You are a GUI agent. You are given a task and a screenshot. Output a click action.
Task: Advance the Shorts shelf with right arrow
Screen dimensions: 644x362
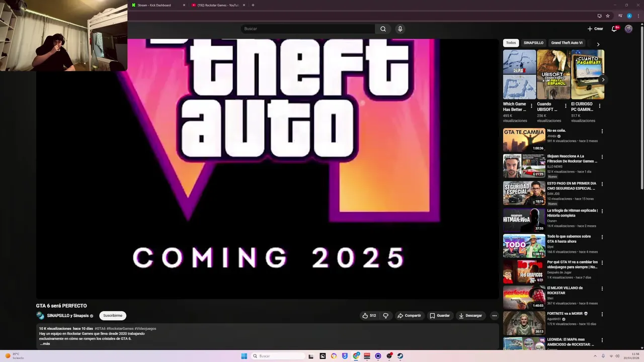[x=603, y=79]
